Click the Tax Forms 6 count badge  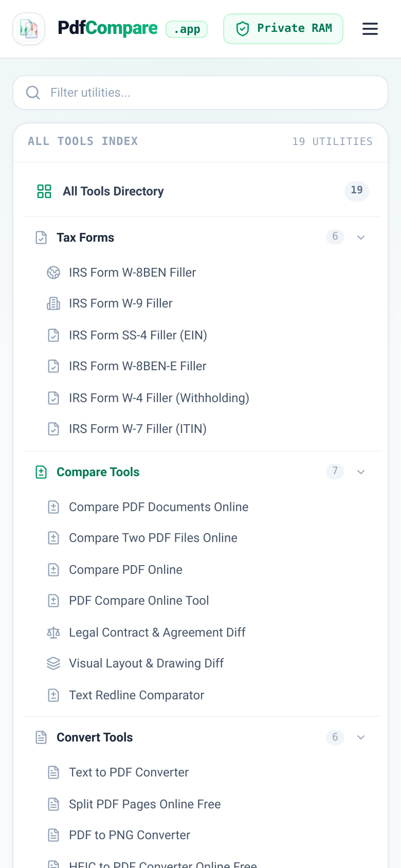coord(335,237)
